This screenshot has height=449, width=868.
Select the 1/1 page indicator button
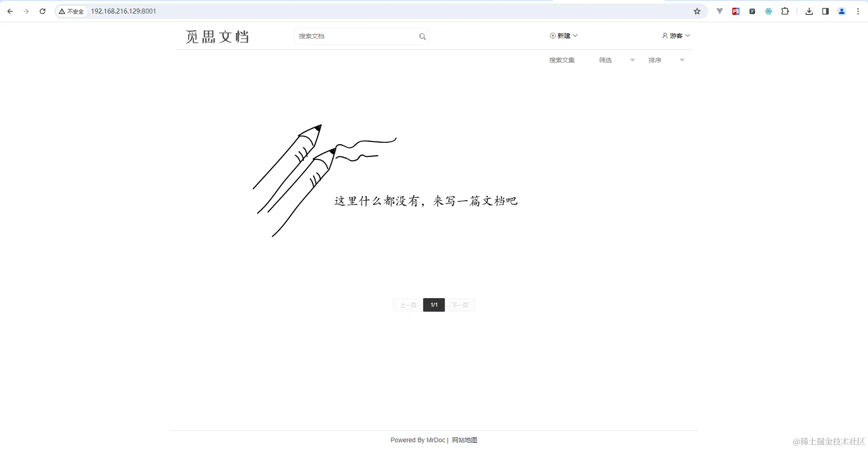(x=434, y=305)
